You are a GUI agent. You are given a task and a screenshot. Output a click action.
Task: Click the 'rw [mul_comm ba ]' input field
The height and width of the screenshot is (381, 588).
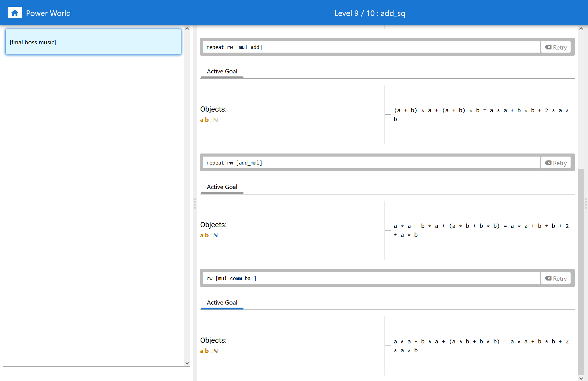point(371,278)
